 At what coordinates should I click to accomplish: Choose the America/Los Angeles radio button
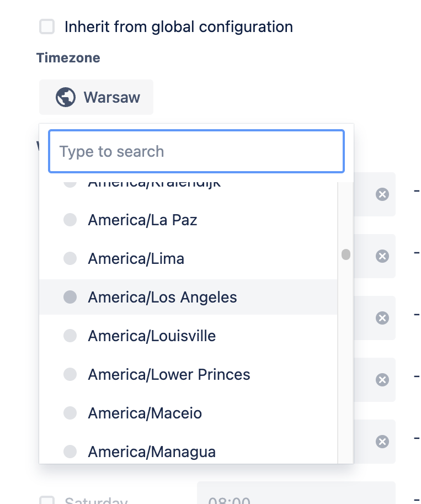click(70, 297)
